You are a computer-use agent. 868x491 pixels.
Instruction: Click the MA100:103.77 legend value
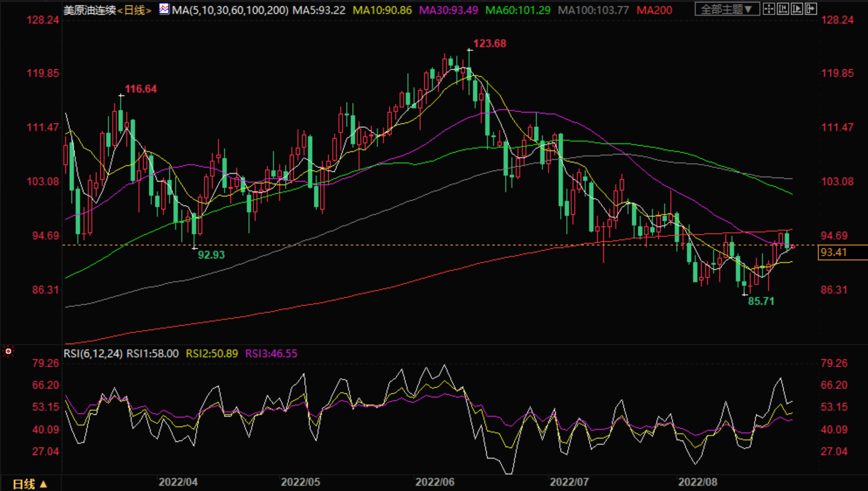click(x=593, y=10)
